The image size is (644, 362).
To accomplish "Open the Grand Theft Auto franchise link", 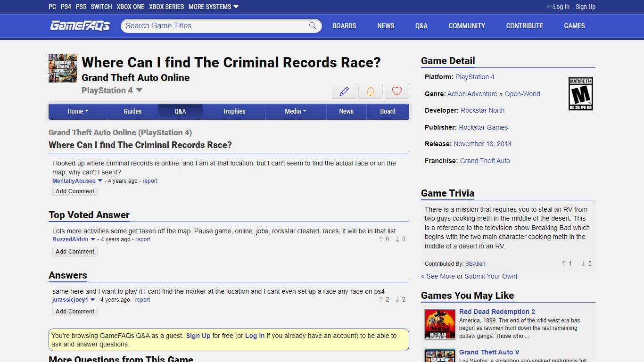I will click(485, 161).
